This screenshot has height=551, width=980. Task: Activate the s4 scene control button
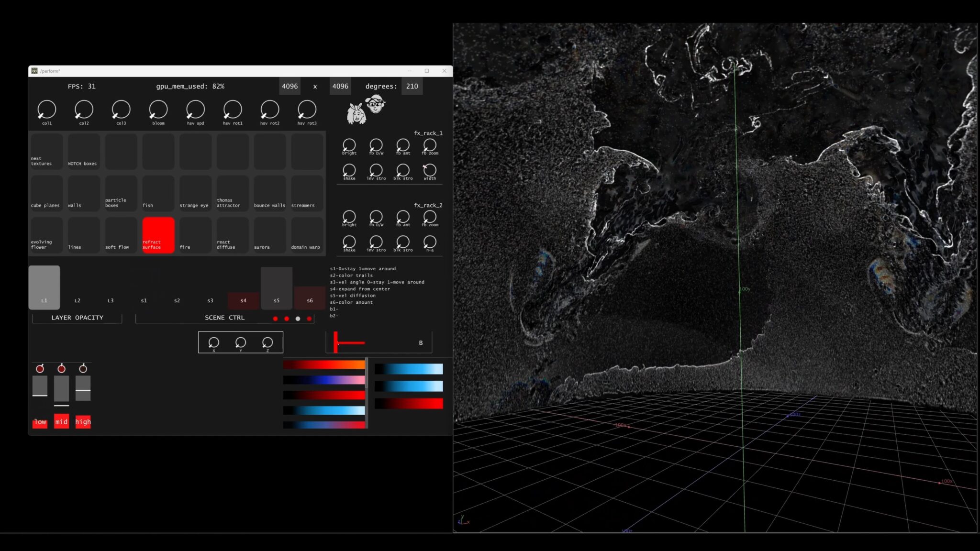(x=244, y=300)
